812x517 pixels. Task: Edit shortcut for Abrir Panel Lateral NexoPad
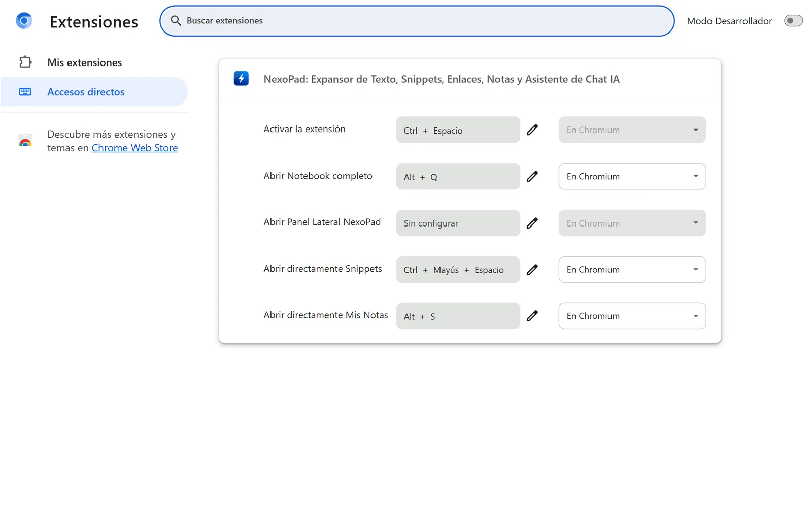point(532,223)
